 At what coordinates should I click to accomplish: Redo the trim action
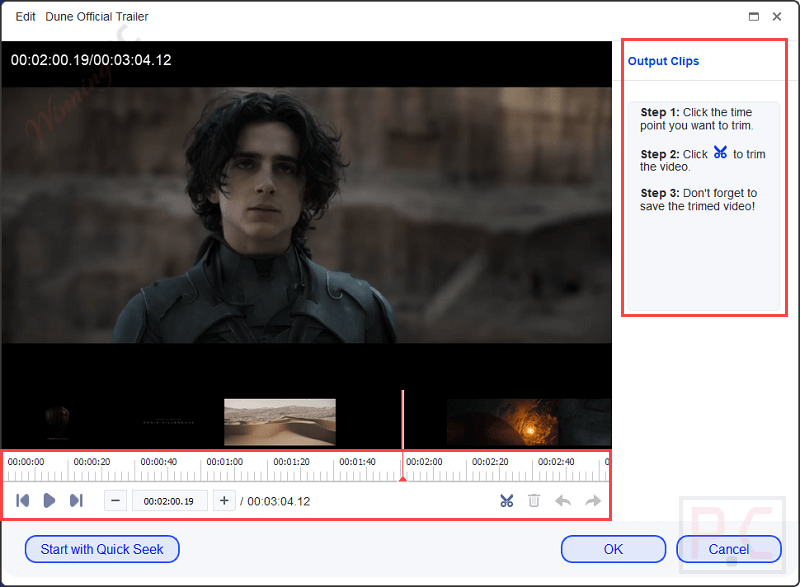pyautogui.click(x=593, y=501)
